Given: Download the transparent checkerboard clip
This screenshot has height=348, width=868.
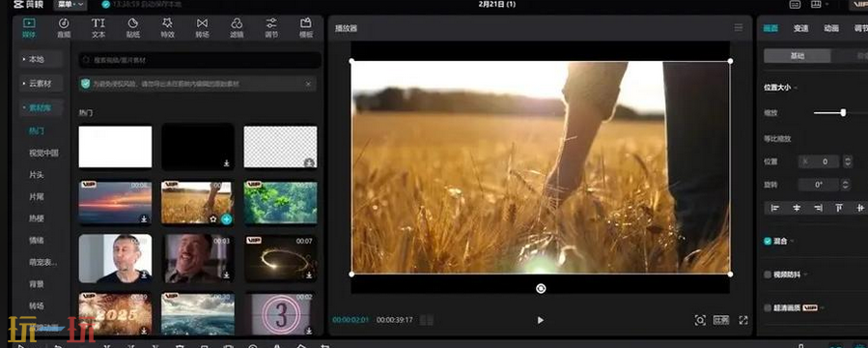Looking at the screenshot, I should click(309, 163).
